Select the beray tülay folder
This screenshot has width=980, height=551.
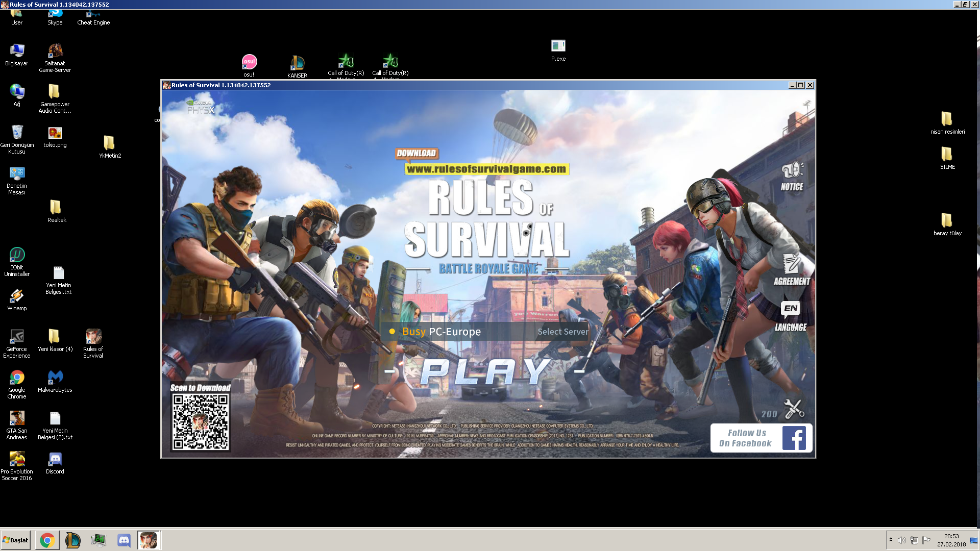point(947,224)
